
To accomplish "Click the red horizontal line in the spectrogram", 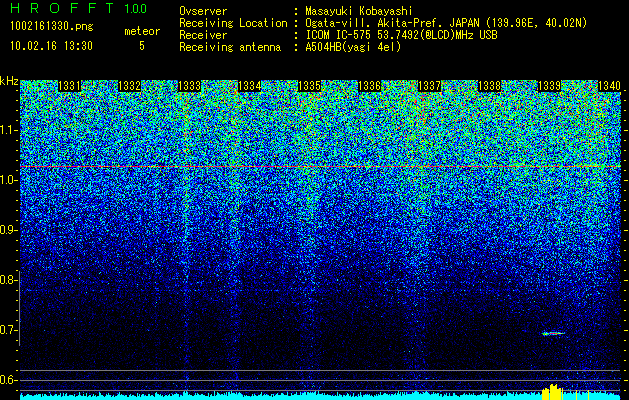I will 320,166.
